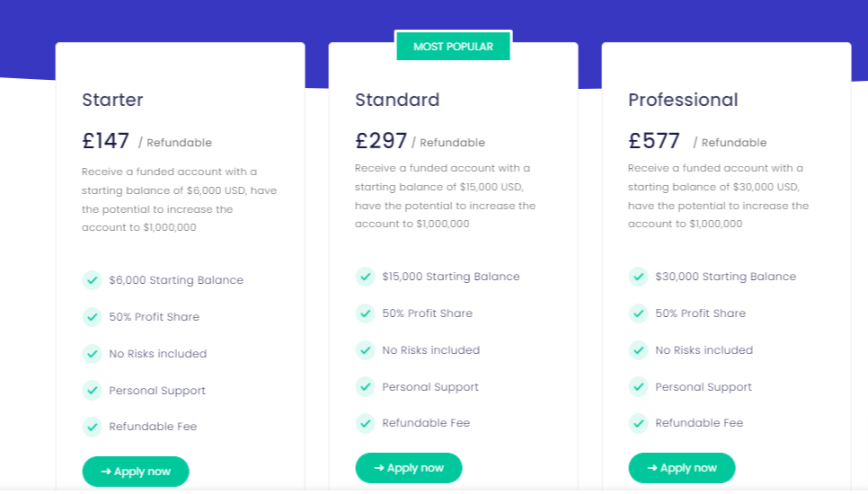Image resolution: width=868 pixels, height=494 pixels.
Task: Click the Professional plan's Apply now button
Action: [x=681, y=468]
